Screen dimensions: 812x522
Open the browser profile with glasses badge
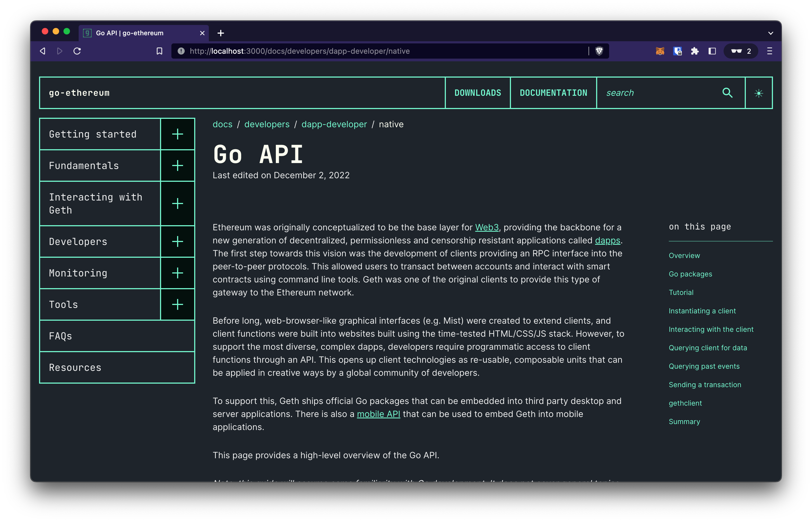coord(740,51)
